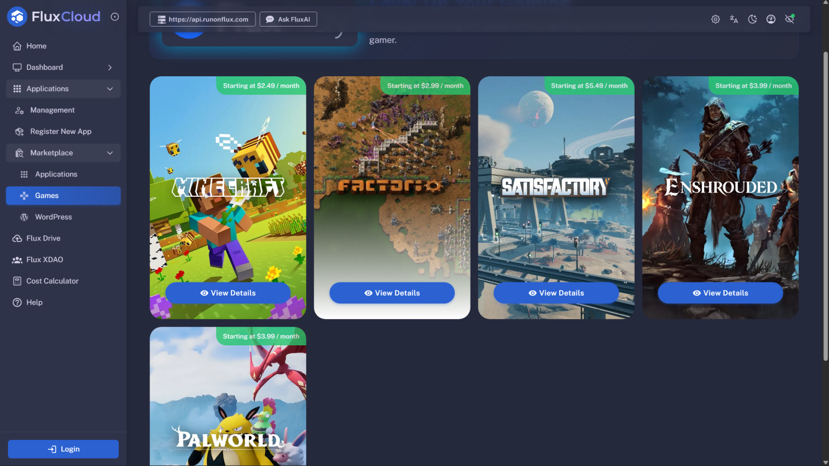Viewport: 829px width, 466px height.
Task: Toggle dark mode moon icon
Action: coord(752,19)
